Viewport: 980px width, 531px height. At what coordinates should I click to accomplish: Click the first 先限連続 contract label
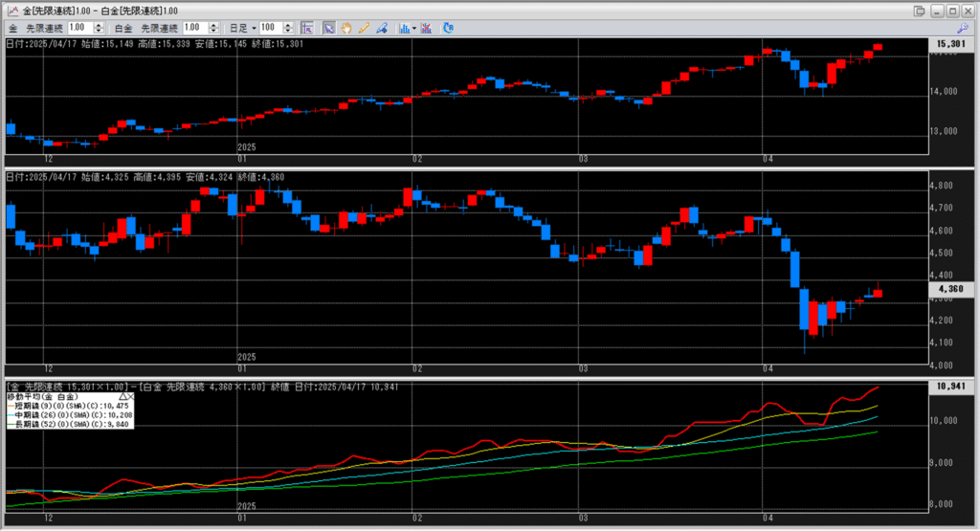46,28
